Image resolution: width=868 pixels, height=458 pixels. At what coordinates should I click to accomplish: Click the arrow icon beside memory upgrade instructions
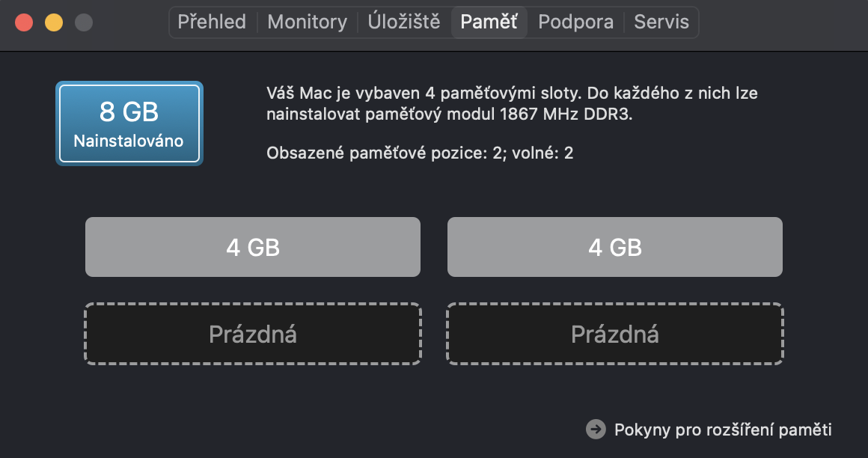point(596,429)
